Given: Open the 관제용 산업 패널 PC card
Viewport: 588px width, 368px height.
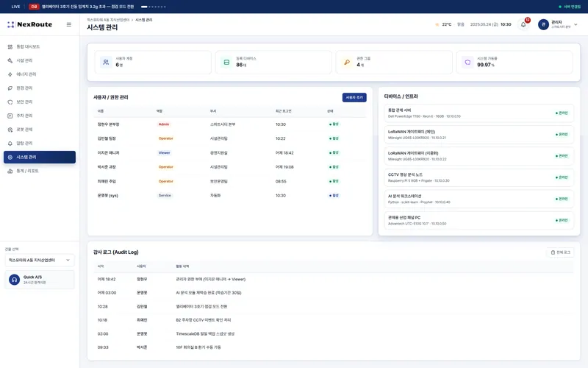Looking at the screenshot, I should pos(479,220).
